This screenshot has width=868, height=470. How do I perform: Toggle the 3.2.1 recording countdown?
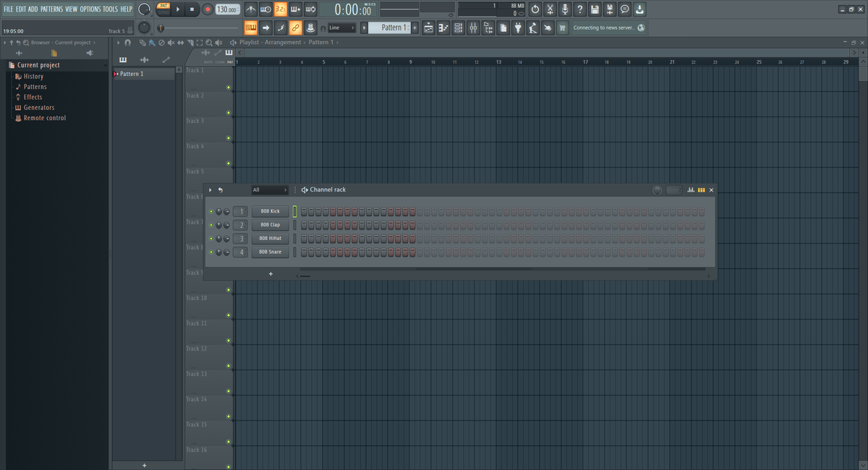281,9
